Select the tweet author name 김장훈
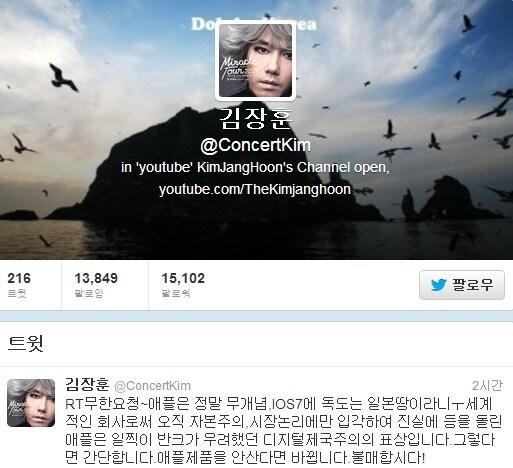Viewport: 513px width, 468px height. pyautogui.click(x=87, y=384)
